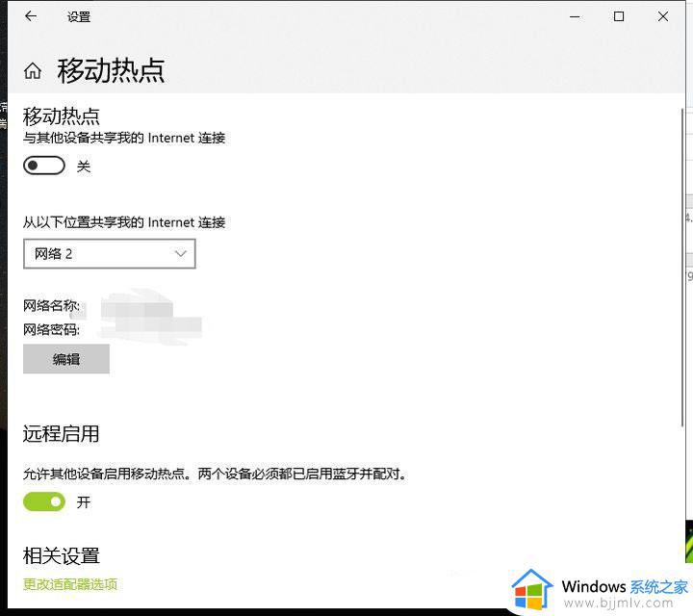Image resolution: width=693 pixels, height=616 pixels.
Task: Open the 更改适配器选项 link
Action: pos(70,584)
